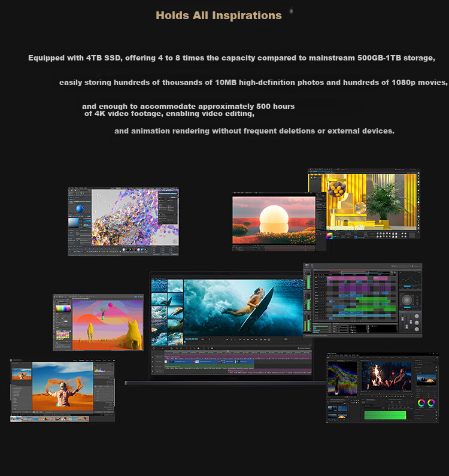Expand the second timeline track arrow
Viewport: 449px width, 476px height.
(x=153, y=362)
